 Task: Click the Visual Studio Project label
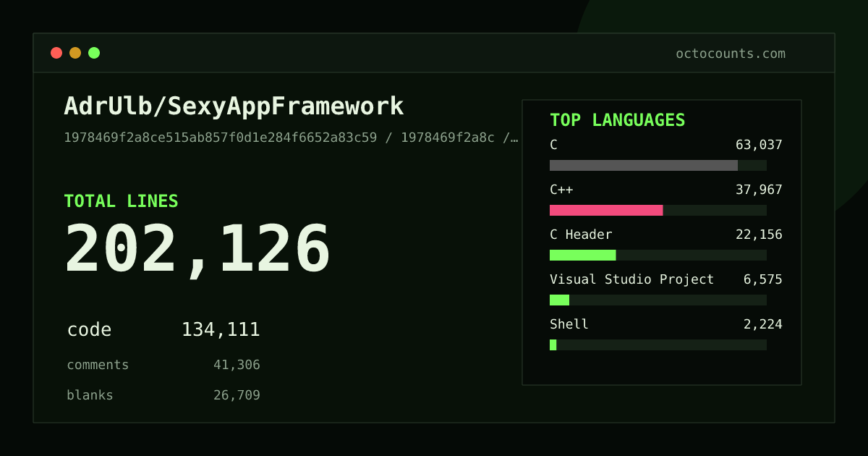[x=631, y=279]
